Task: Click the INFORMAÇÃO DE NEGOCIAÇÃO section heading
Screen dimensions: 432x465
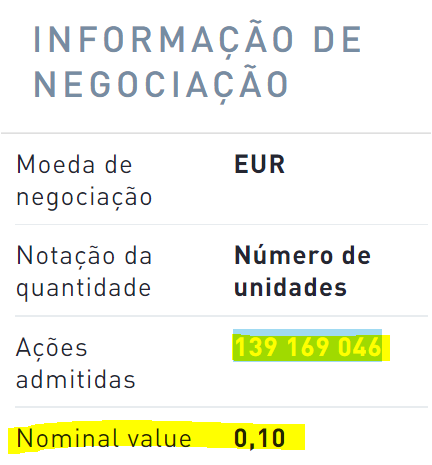Action: 197,61
